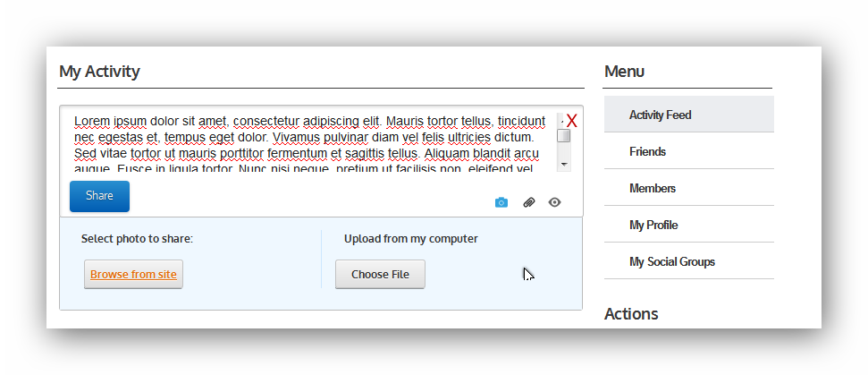Click the red X to clear post
The image size is (868, 375).
572,121
